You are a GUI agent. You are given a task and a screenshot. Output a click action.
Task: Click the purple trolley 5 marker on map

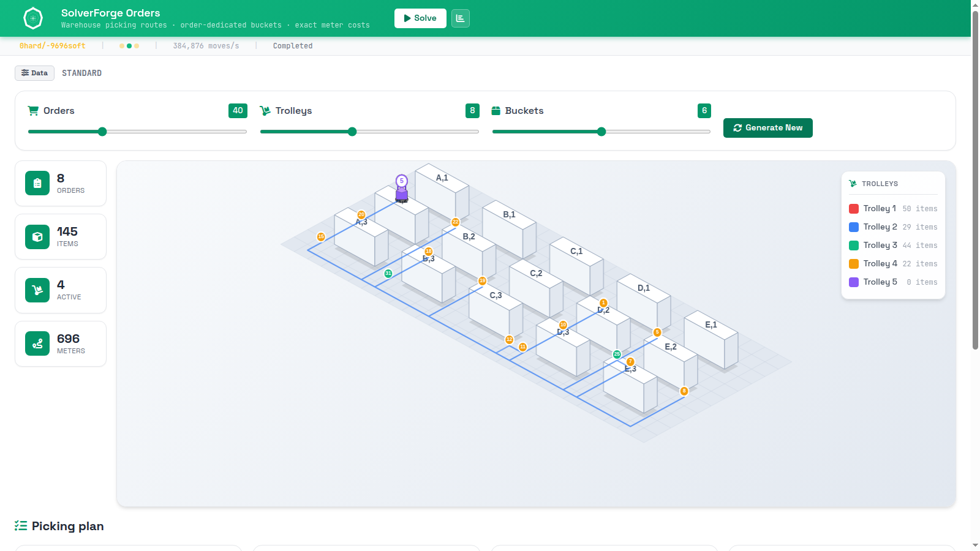[x=402, y=189]
